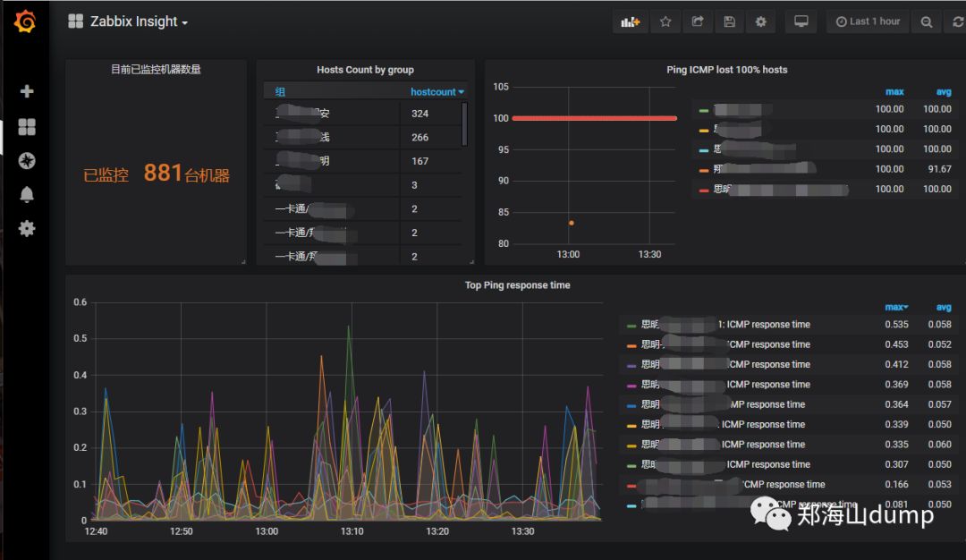Viewport: 966px width, 560px height.
Task: Zoom out the time range
Action: (x=926, y=21)
